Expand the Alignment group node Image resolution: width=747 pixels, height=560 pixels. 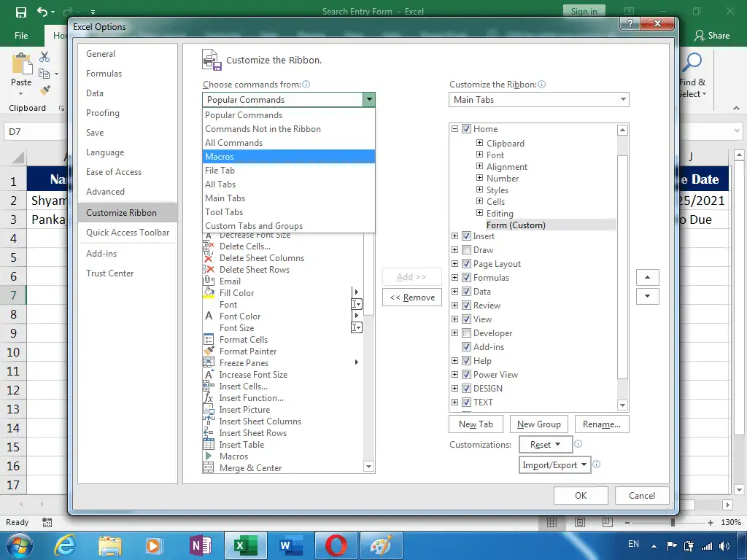click(x=479, y=166)
